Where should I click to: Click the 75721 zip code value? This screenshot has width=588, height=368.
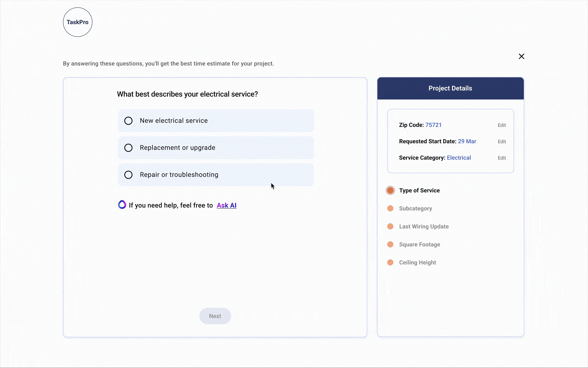click(433, 125)
